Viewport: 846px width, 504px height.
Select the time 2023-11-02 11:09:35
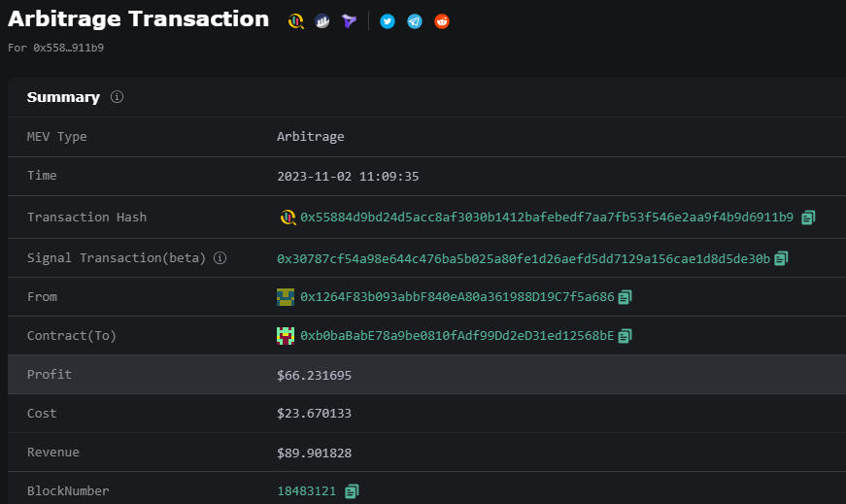click(348, 177)
